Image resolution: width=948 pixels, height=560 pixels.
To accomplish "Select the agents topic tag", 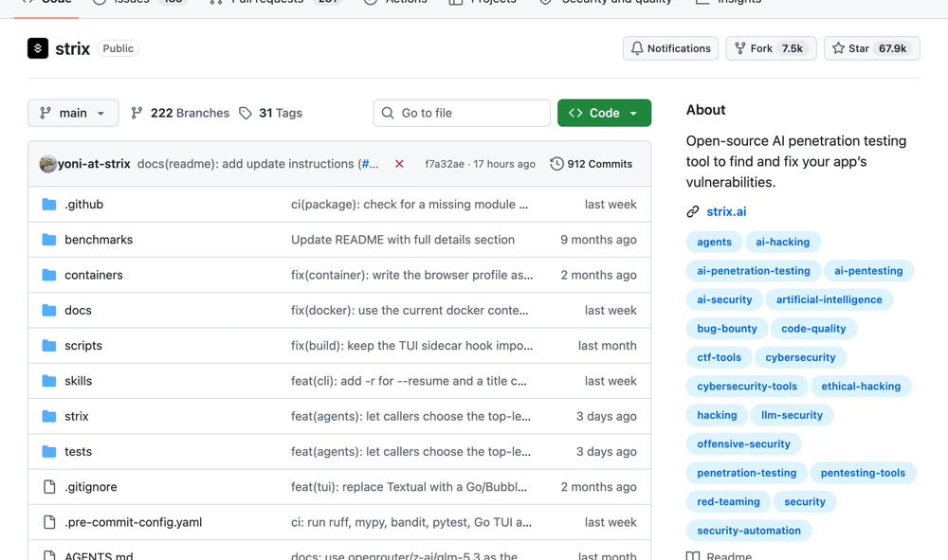I will [714, 242].
